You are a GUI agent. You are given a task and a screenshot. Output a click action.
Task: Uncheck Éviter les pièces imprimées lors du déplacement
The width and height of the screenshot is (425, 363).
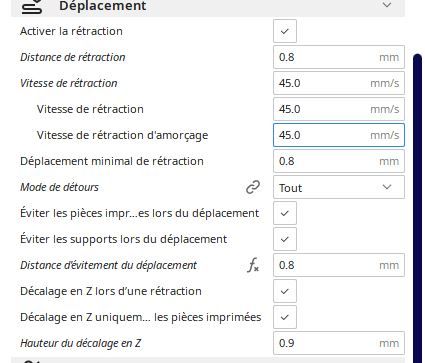285,213
